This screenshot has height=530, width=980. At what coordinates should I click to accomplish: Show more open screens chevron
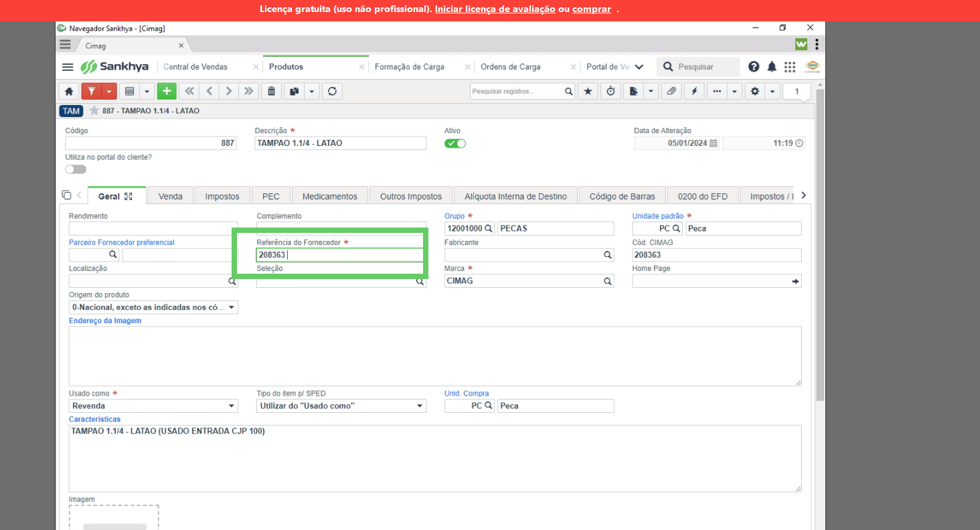(x=639, y=67)
